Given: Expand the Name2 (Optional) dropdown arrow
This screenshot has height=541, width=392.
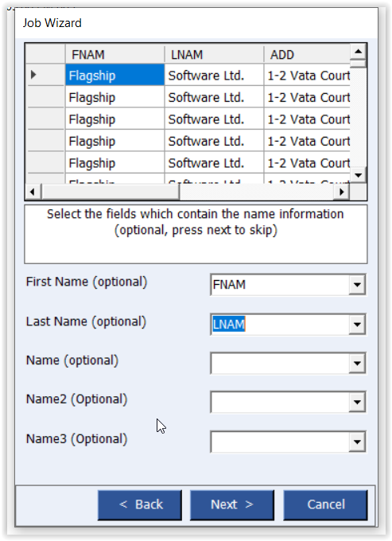Looking at the screenshot, I should 357,403.
